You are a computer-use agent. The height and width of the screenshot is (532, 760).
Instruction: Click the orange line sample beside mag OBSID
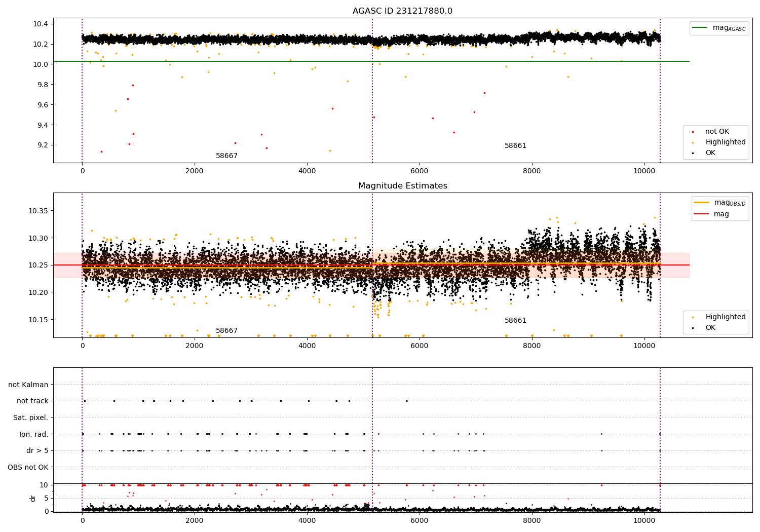[x=701, y=203]
